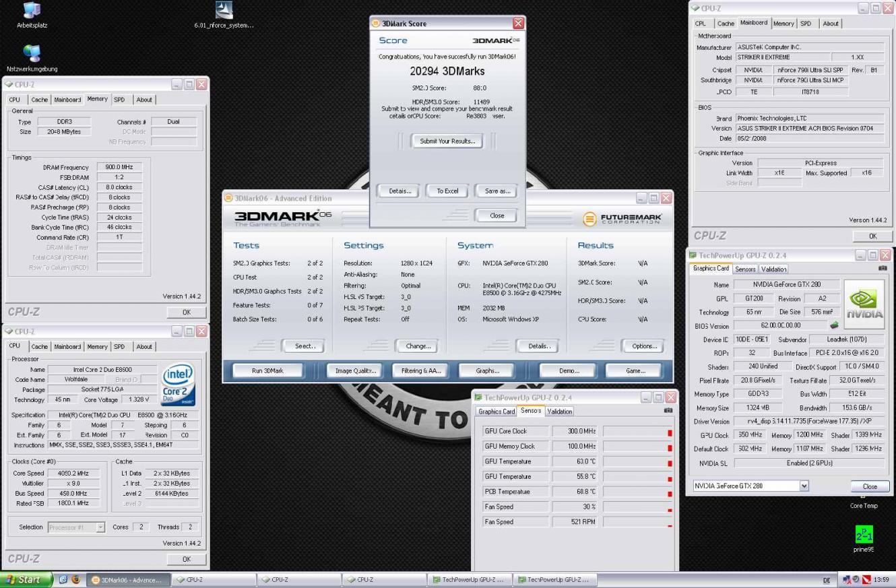
Task: Close the 3DMark Score dialog with Close button
Action: pyautogui.click(x=497, y=216)
